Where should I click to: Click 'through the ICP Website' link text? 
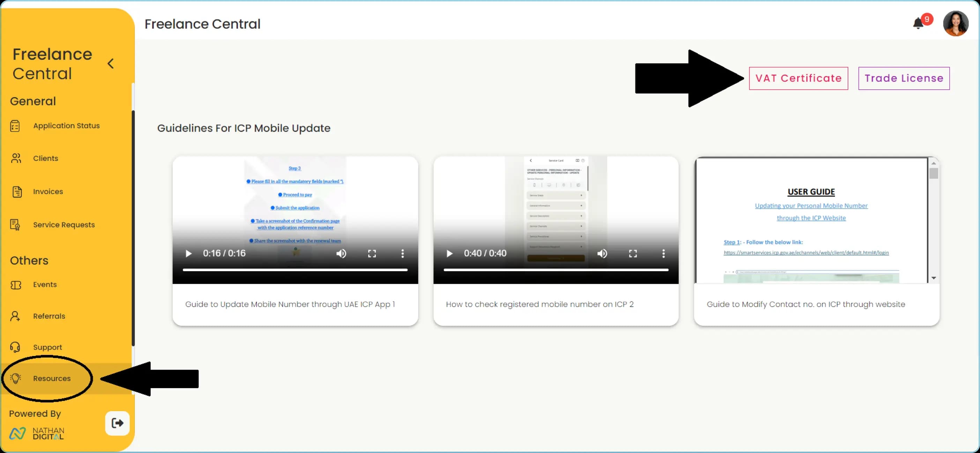tap(811, 218)
